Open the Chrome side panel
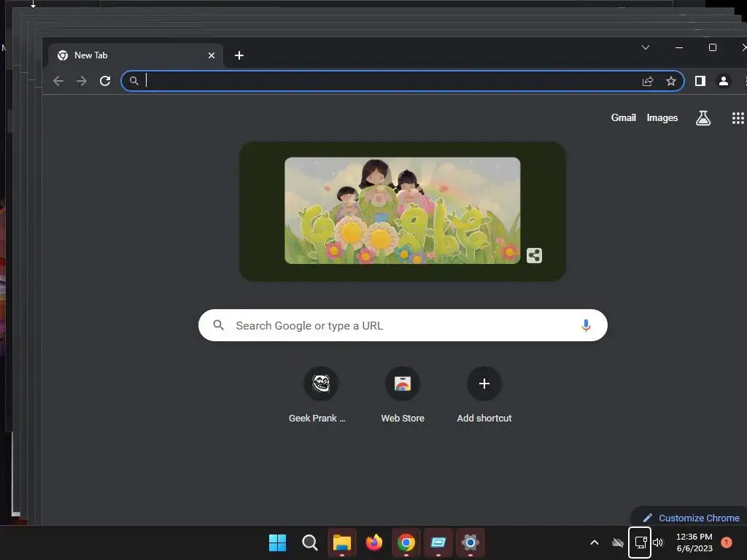 pos(700,81)
